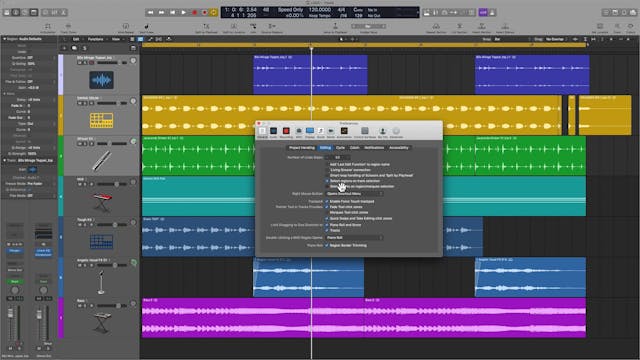
Task: Click Repeat Section toolbar icon
Action: (x=436, y=28)
